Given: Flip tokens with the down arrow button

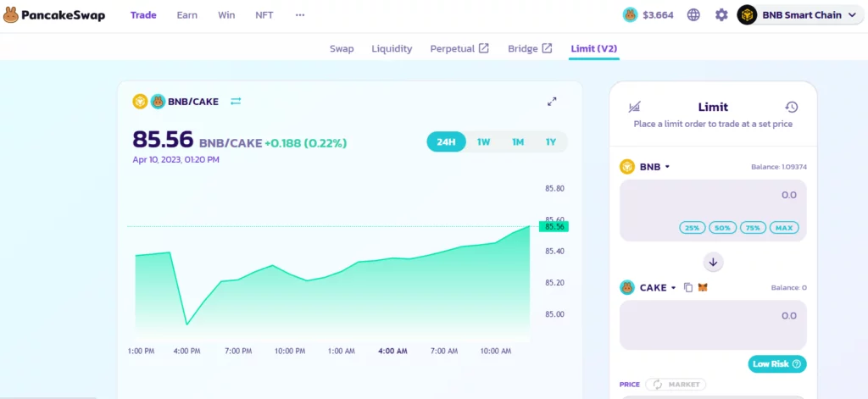Looking at the screenshot, I should click(713, 263).
